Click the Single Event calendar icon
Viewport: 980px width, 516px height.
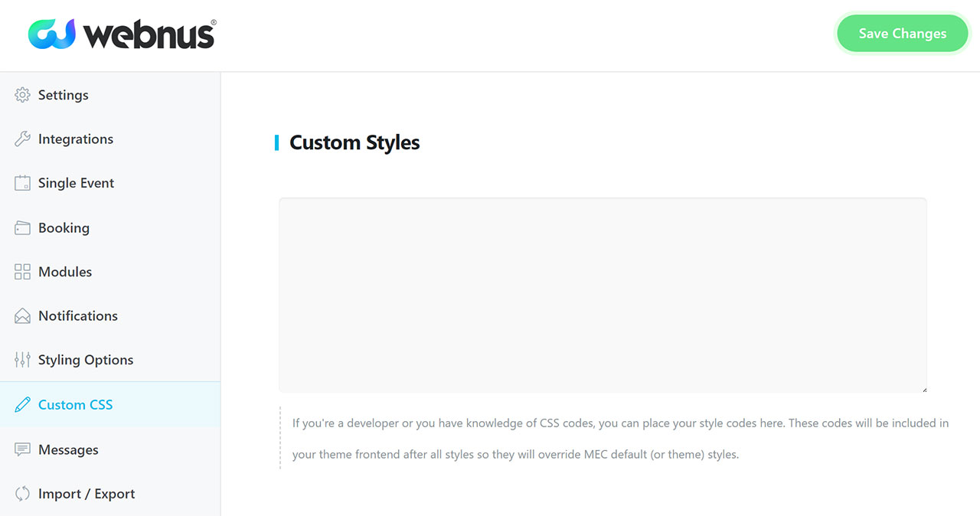22,183
